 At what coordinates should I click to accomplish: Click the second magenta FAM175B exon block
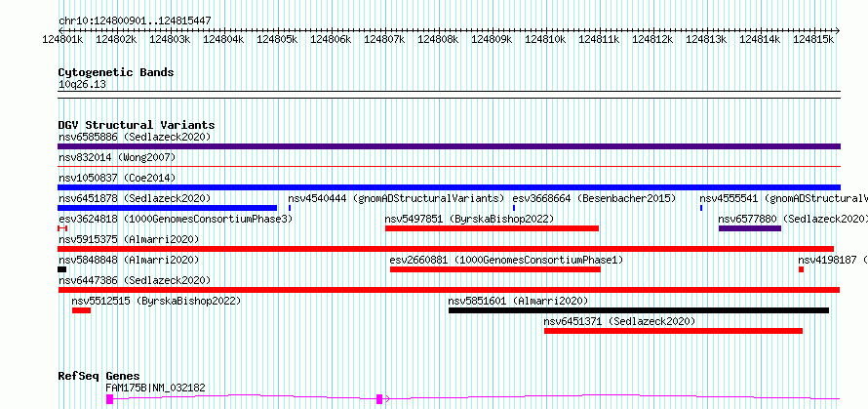(x=379, y=399)
